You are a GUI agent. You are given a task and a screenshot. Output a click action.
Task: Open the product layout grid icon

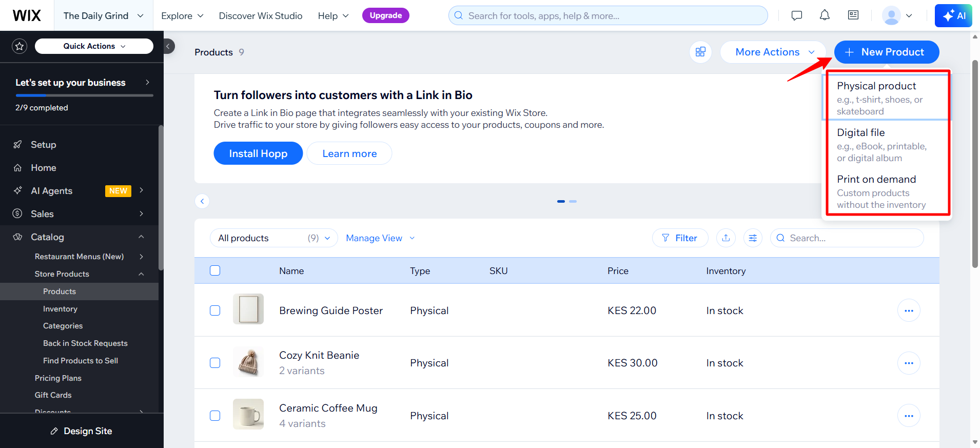pos(700,52)
